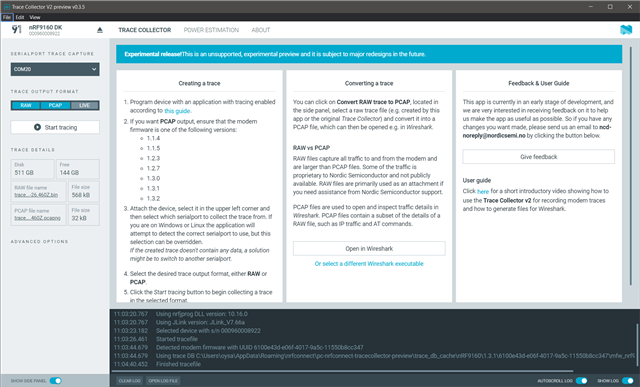Select RAW trace output format

[x=26, y=105]
